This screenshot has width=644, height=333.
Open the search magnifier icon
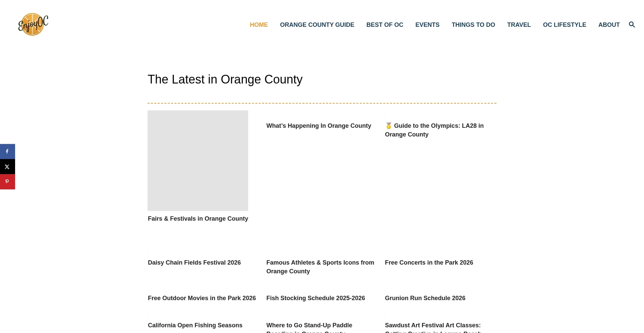[632, 24]
